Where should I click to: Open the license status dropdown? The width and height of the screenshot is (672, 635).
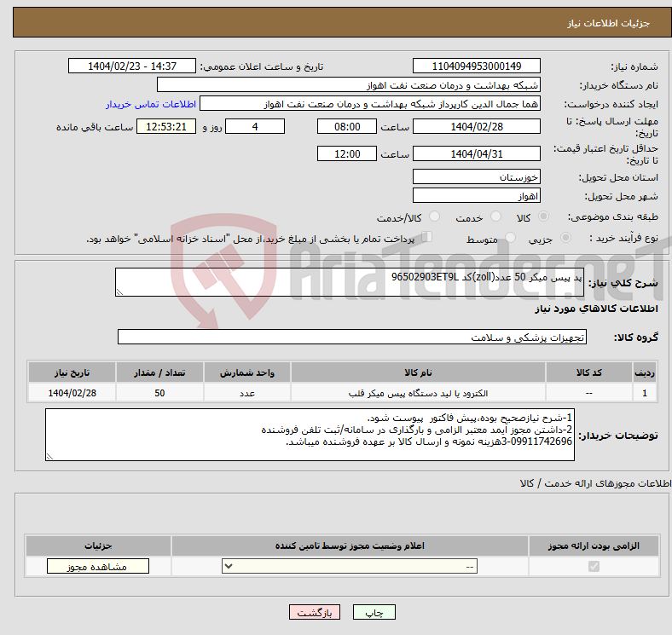coord(350,567)
